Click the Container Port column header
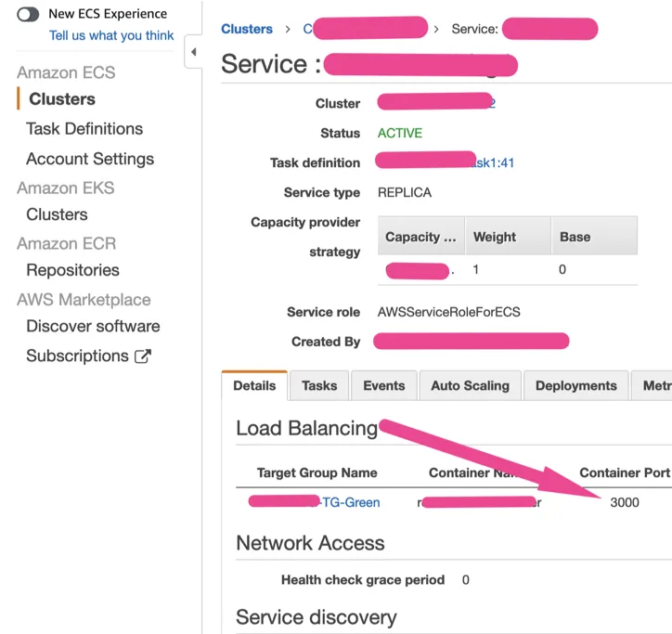Screen dimensions: 672x634 625,472
